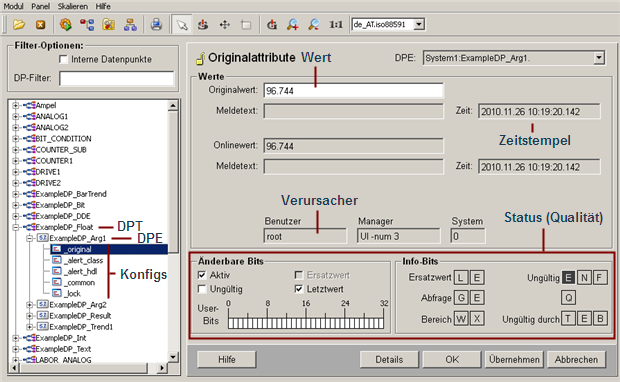Click the Abbrechen button
The image size is (620, 382).
coord(577,359)
